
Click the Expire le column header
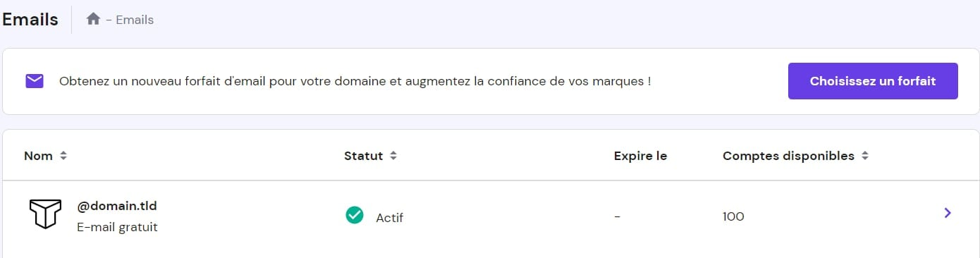[640, 156]
